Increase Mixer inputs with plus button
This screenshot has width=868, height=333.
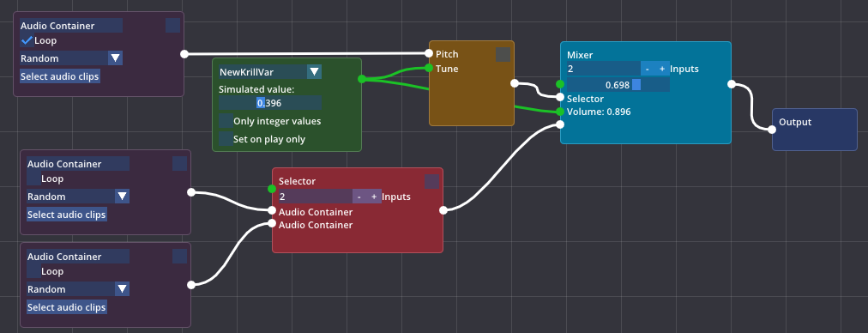pyautogui.click(x=662, y=69)
